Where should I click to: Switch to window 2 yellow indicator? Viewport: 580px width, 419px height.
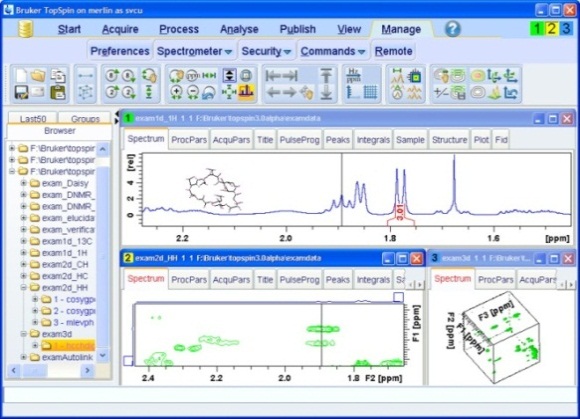[x=551, y=29]
